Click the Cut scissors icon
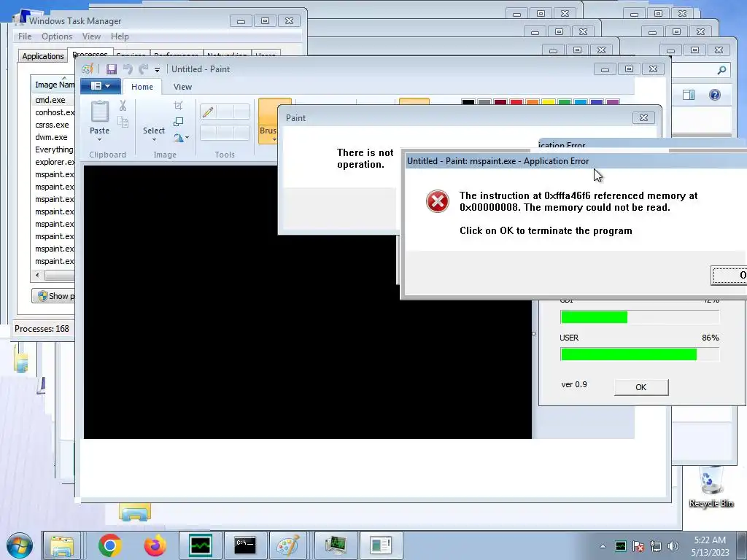The height and width of the screenshot is (560, 747). pyautogui.click(x=123, y=106)
